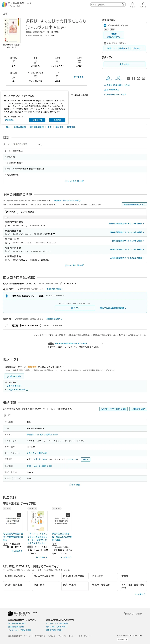The height and width of the screenshot is (644, 150).
Task: Expand themes list もっと見る
Action: tap(140, 594)
